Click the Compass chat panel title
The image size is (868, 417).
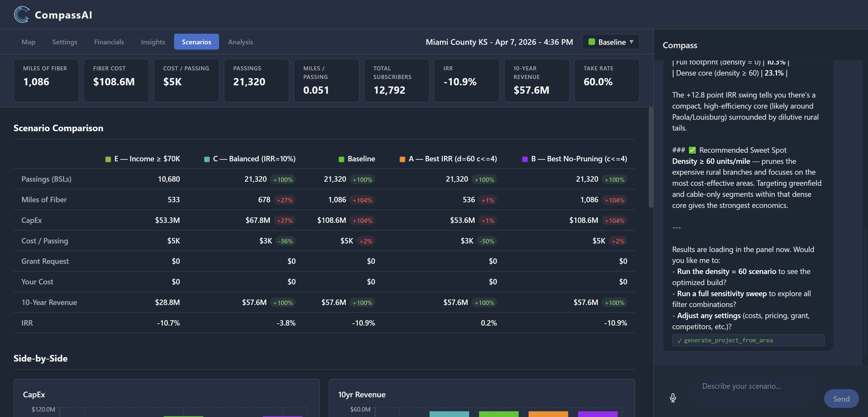[680, 45]
